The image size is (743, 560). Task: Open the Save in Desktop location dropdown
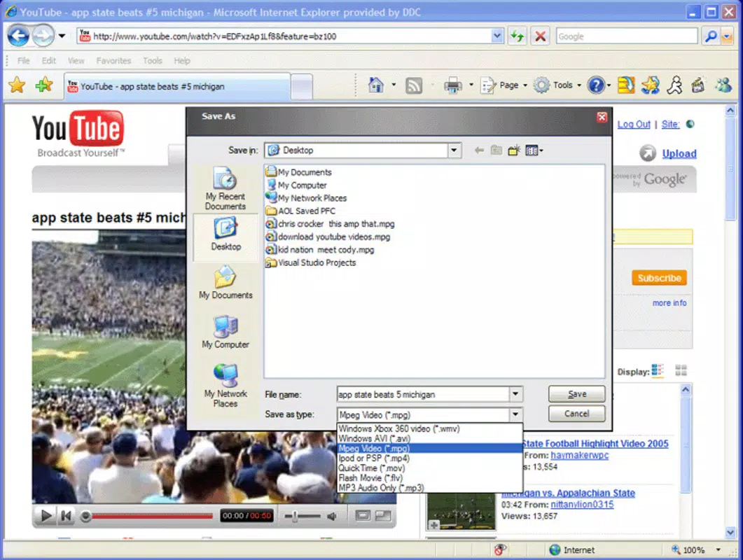pyautogui.click(x=454, y=150)
